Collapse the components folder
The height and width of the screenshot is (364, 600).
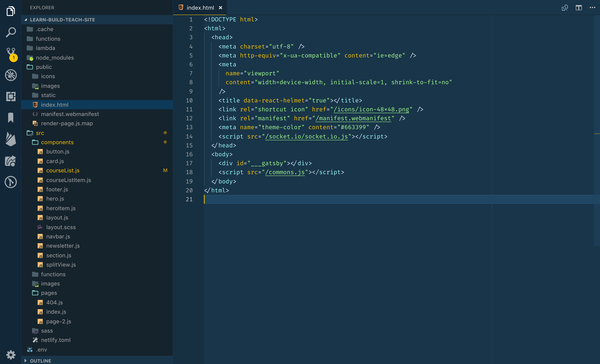[x=97, y=142]
